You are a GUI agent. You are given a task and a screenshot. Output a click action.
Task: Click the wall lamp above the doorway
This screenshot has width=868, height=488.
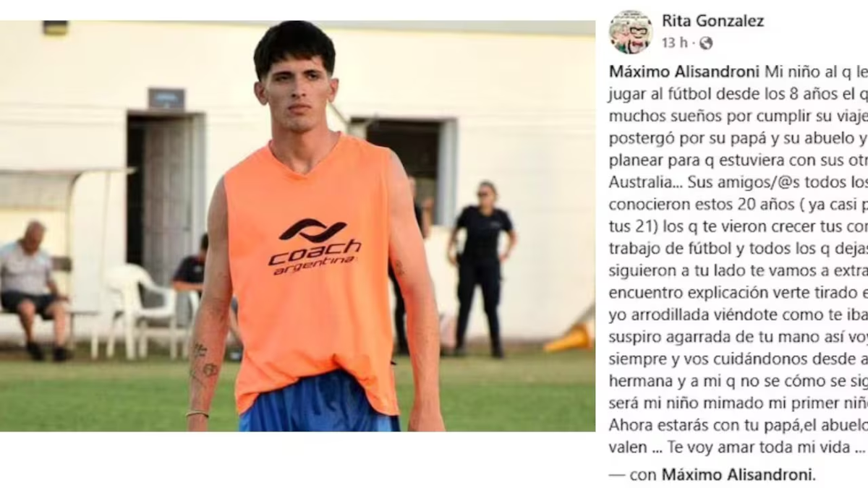(166, 98)
